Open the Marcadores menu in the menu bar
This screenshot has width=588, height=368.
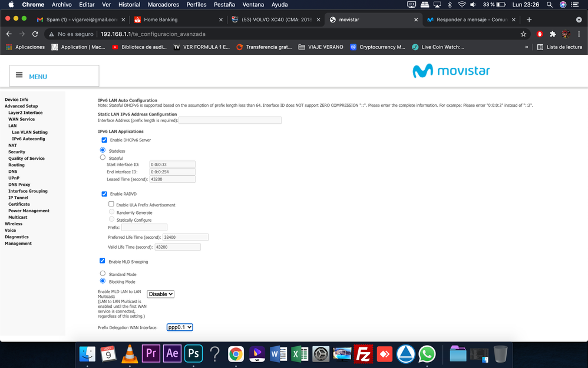(x=163, y=5)
